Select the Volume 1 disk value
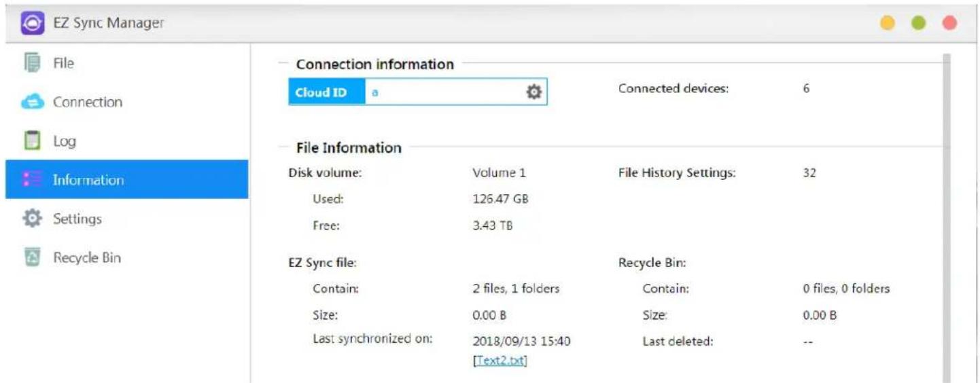The height and width of the screenshot is (383, 980). coord(499,173)
